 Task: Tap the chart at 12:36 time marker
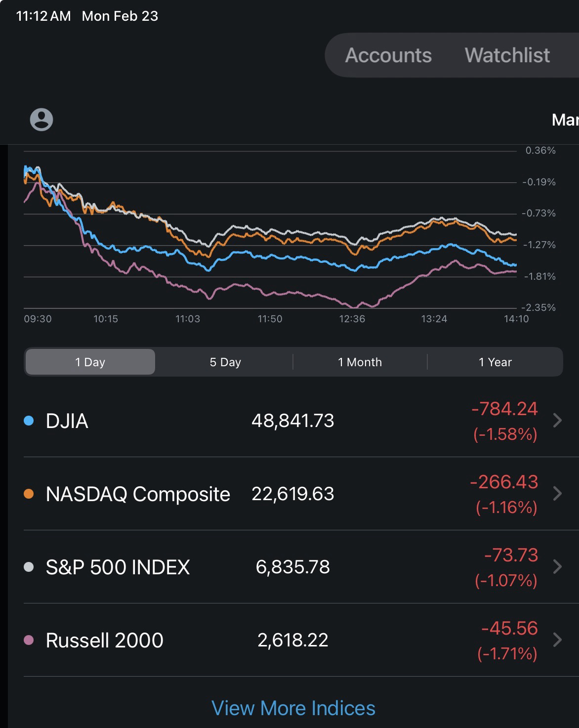pyautogui.click(x=352, y=319)
